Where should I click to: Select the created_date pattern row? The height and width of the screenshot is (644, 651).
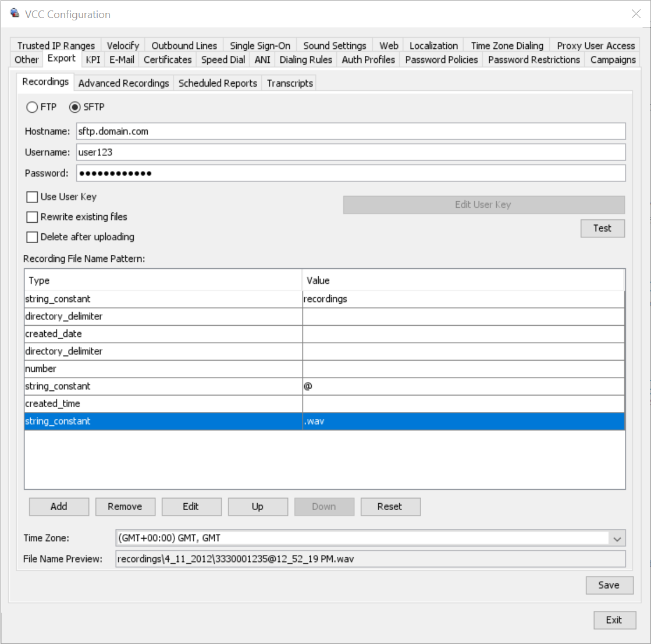pyautogui.click(x=163, y=334)
